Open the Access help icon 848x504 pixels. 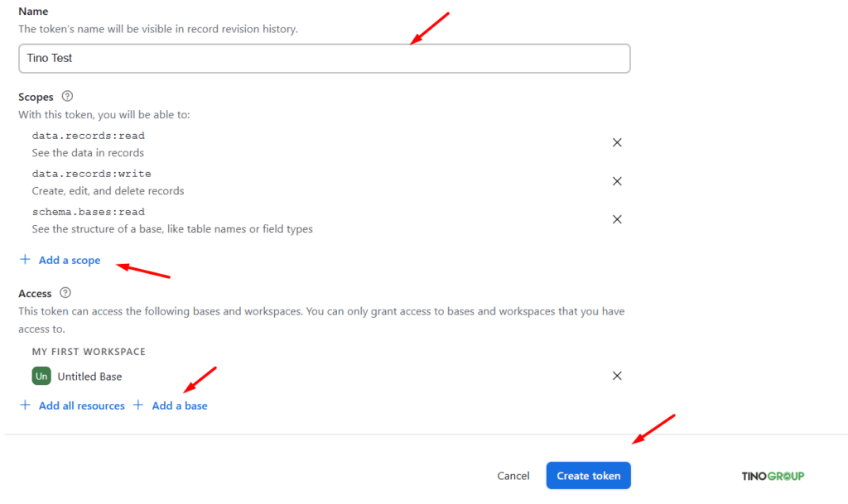[x=67, y=292]
